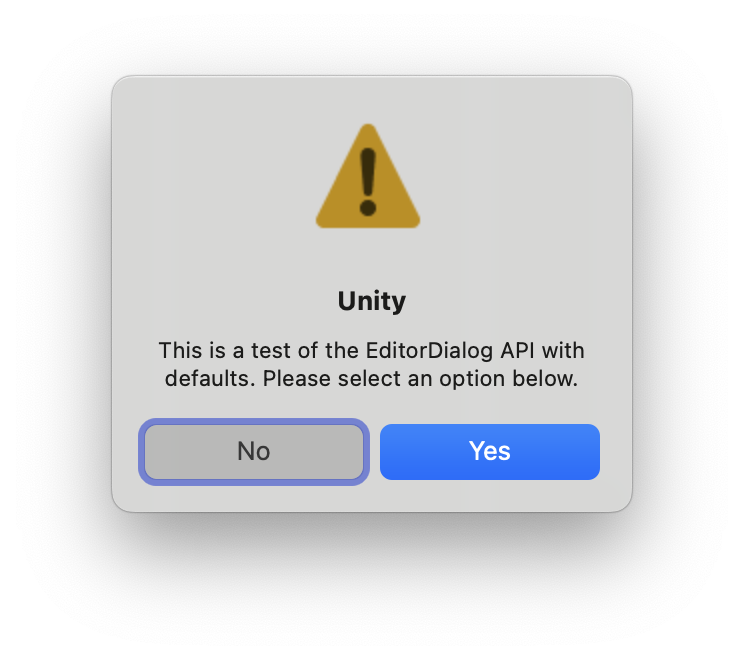Screen dimensions: 744x660
Task: Click the 'This is a test' message line
Action: click(x=372, y=351)
